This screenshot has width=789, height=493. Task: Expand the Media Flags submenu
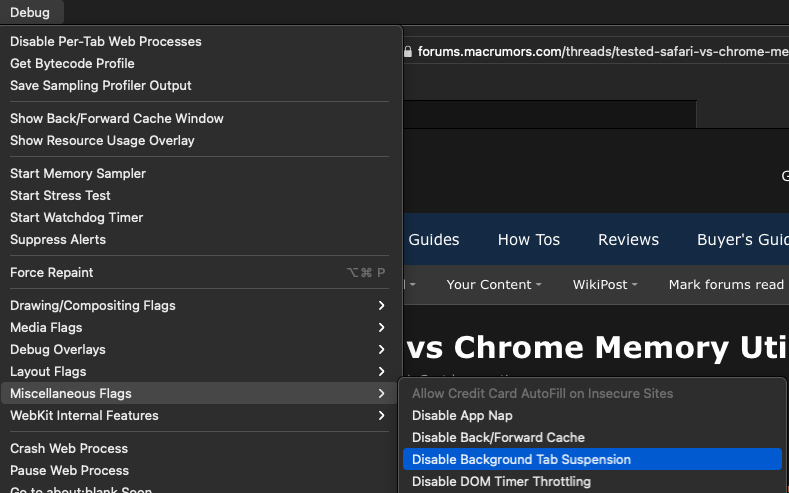tap(46, 327)
